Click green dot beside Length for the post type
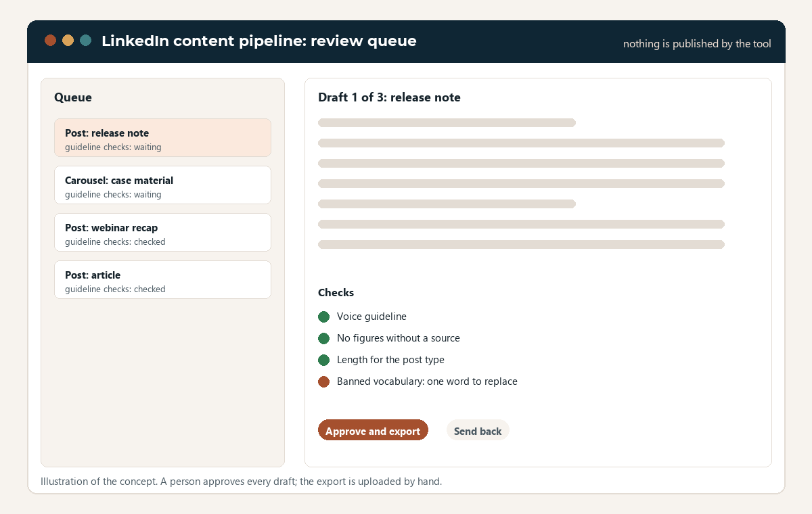 click(323, 360)
